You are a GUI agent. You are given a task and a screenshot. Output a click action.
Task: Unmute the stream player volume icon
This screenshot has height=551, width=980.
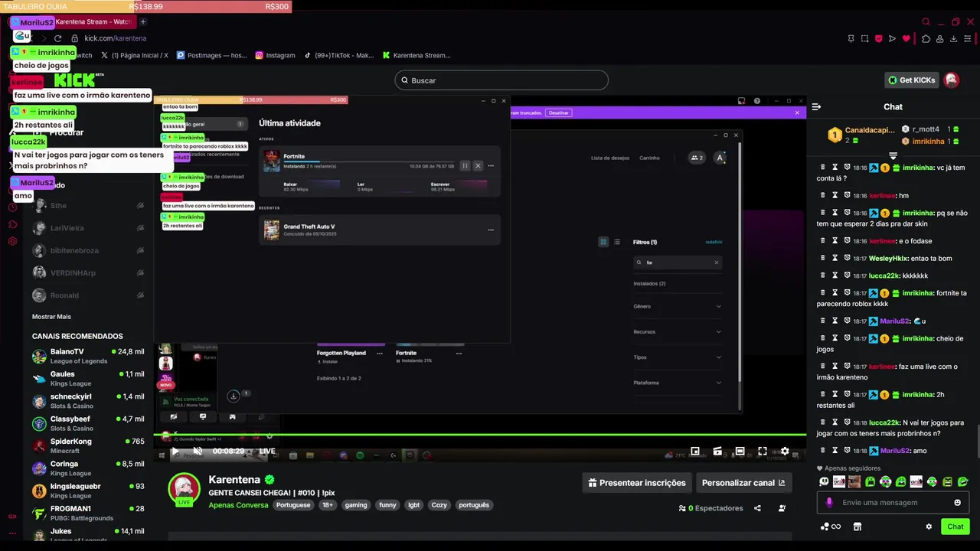pyautogui.click(x=198, y=452)
